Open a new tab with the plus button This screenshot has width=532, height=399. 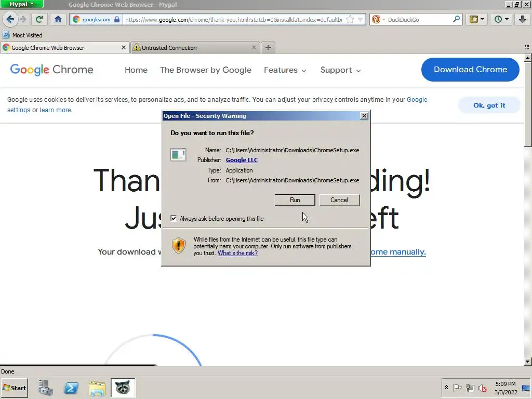(x=268, y=47)
